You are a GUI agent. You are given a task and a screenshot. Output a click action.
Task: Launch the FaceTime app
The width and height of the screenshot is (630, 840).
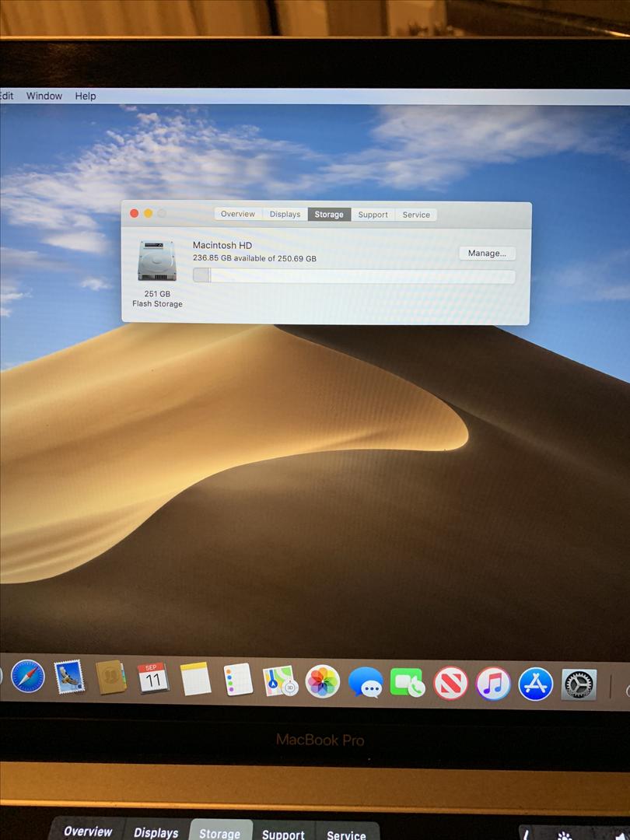click(x=407, y=683)
